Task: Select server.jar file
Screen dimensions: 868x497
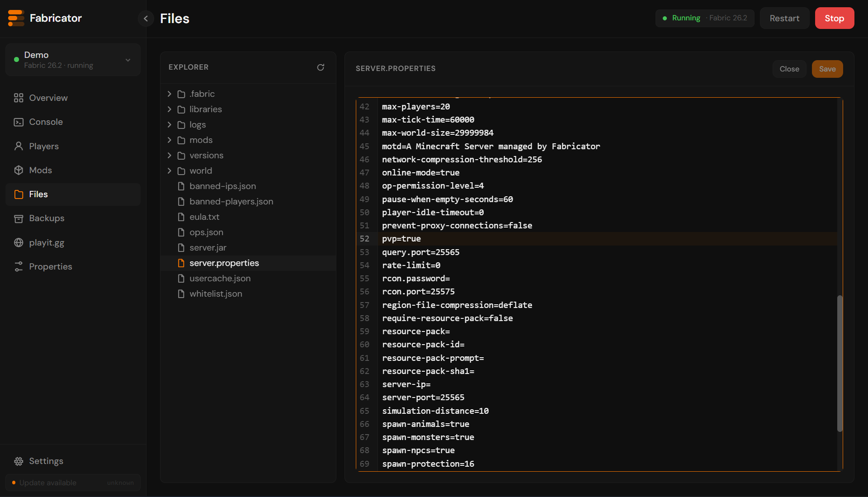Action: click(x=248, y=248)
